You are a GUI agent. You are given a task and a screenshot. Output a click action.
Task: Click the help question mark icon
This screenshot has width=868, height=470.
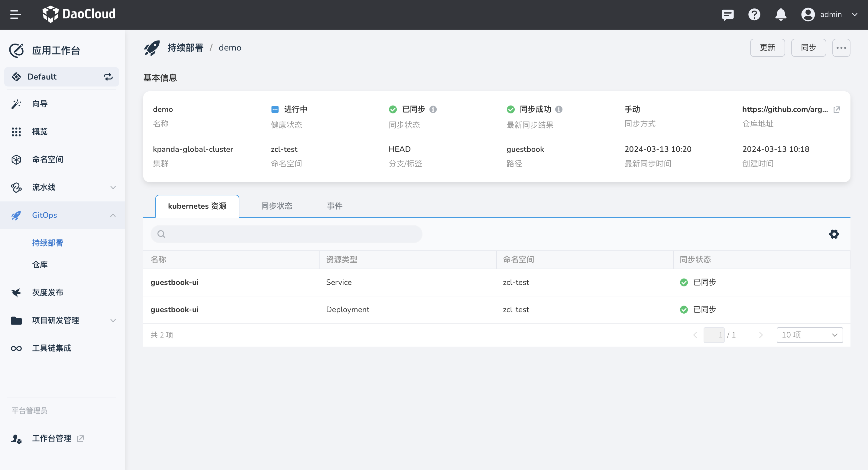(754, 15)
